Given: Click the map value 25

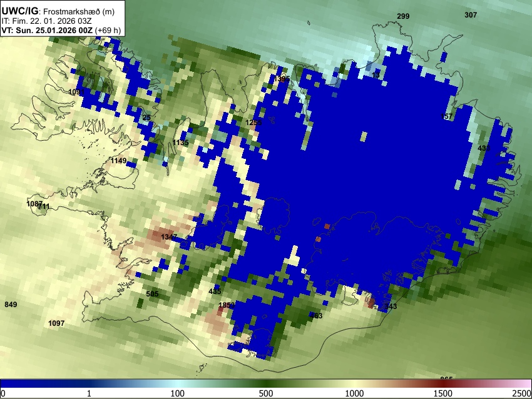Looking at the screenshot, I should 146,118.
